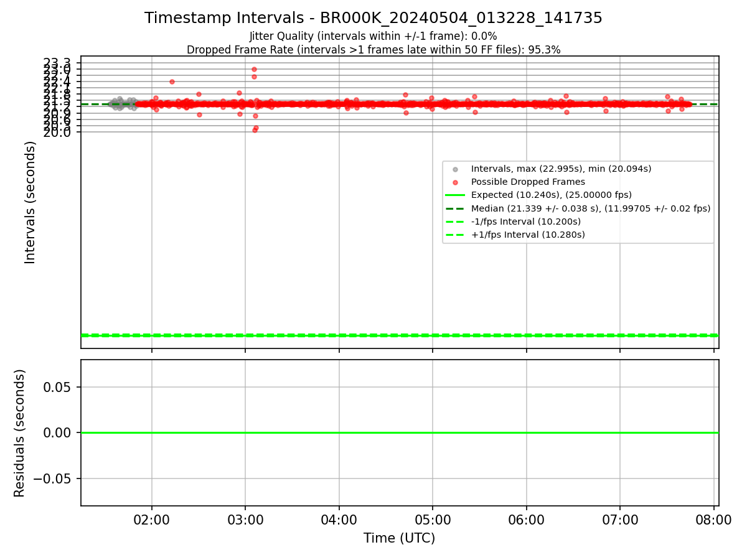Click the green marker for the Expected legend entry
The image size is (747, 560).
coord(455,195)
